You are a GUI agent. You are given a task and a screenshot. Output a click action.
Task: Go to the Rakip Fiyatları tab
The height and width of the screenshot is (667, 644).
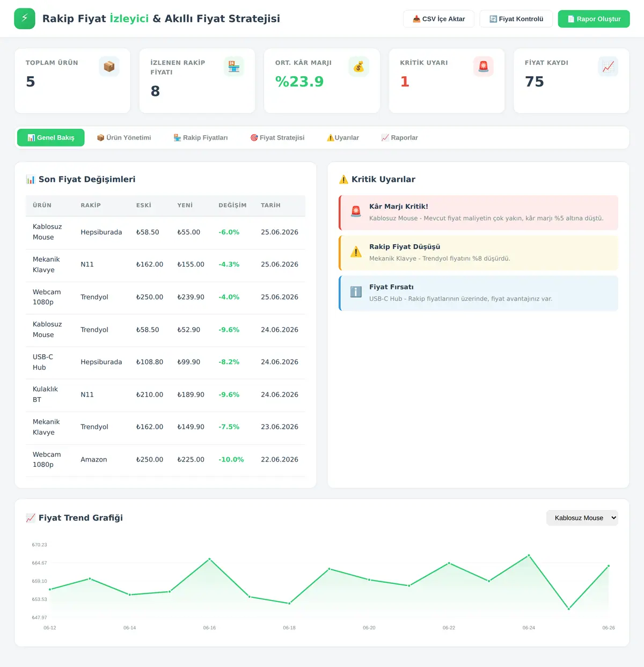pos(201,137)
